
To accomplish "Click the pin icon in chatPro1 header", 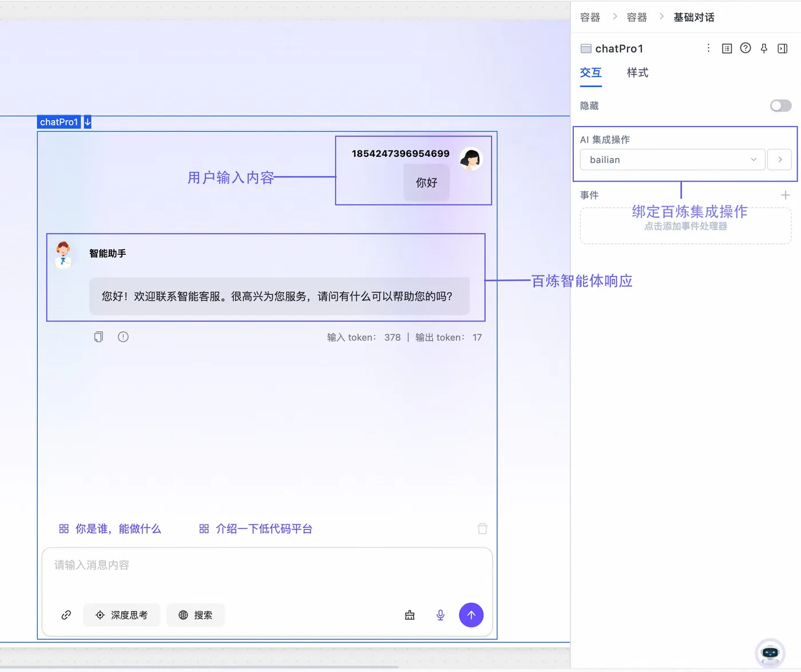I will tap(764, 48).
